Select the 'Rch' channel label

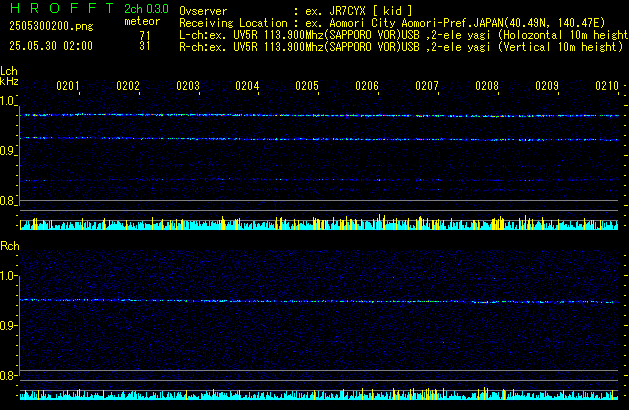tap(10, 246)
